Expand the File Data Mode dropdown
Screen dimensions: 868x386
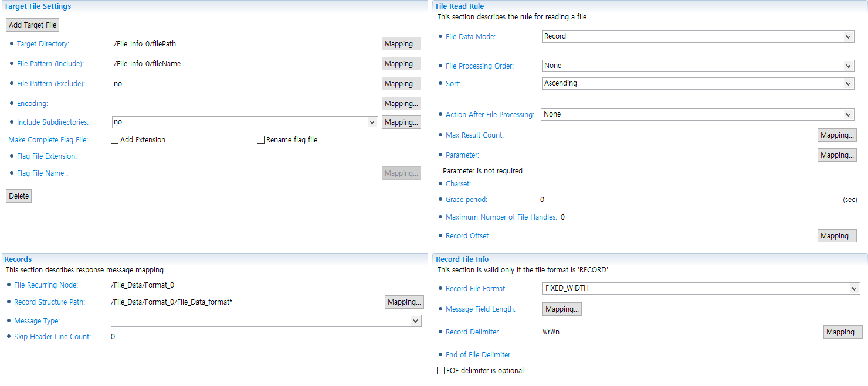[698, 36]
